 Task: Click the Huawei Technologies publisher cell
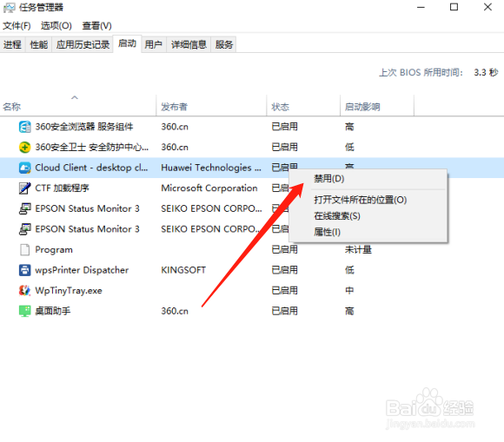[x=211, y=168]
